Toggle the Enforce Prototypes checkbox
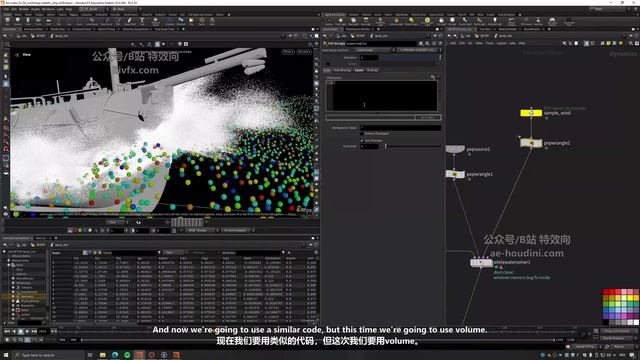640x360 pixels. [362, 134]
